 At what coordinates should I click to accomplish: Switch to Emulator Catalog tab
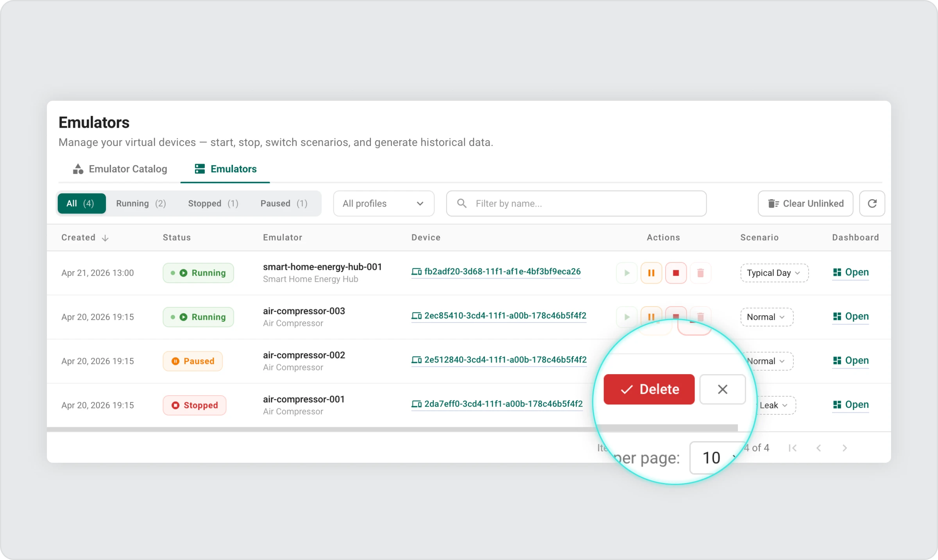pyautogui.click(x=120, y=169)
